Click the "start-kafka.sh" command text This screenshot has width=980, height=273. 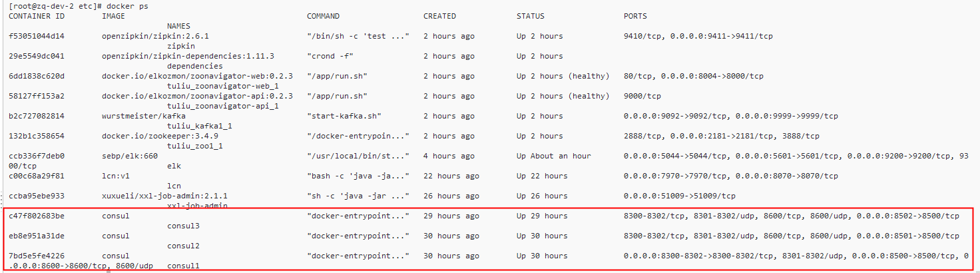pyautogui.click(x=344, y=116)
